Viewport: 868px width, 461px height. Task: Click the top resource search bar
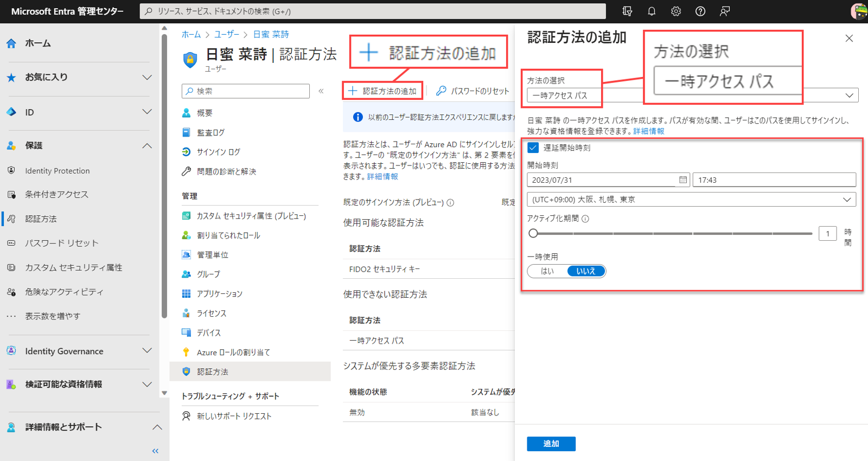click(x=373, y=11)
